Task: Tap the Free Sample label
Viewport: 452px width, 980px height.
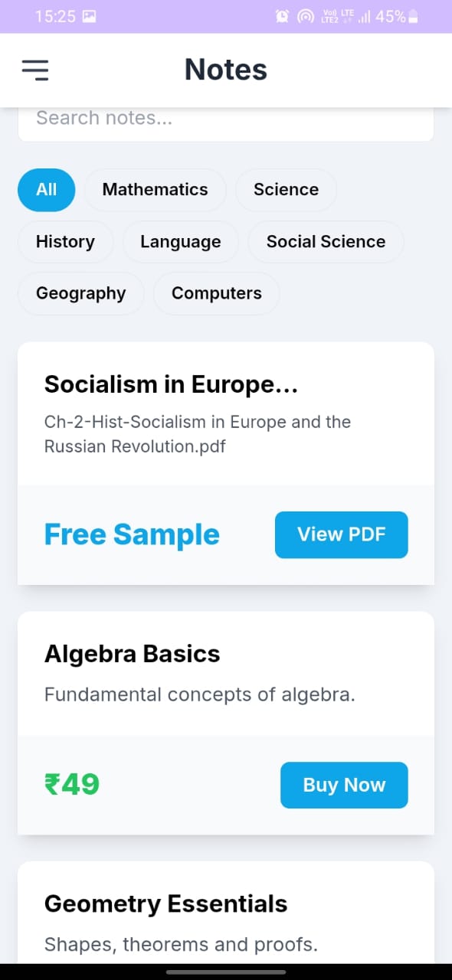Action: [x=131, y=534]
